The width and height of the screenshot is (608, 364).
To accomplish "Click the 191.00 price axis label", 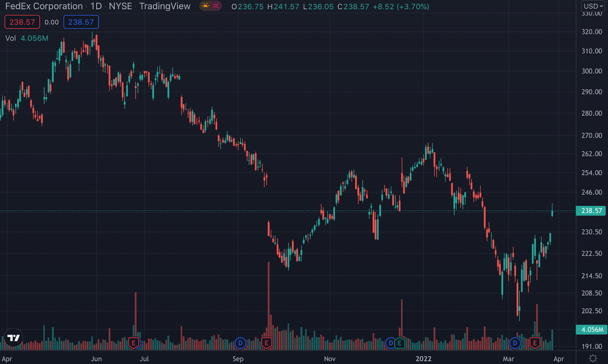I will pos(592,346).
